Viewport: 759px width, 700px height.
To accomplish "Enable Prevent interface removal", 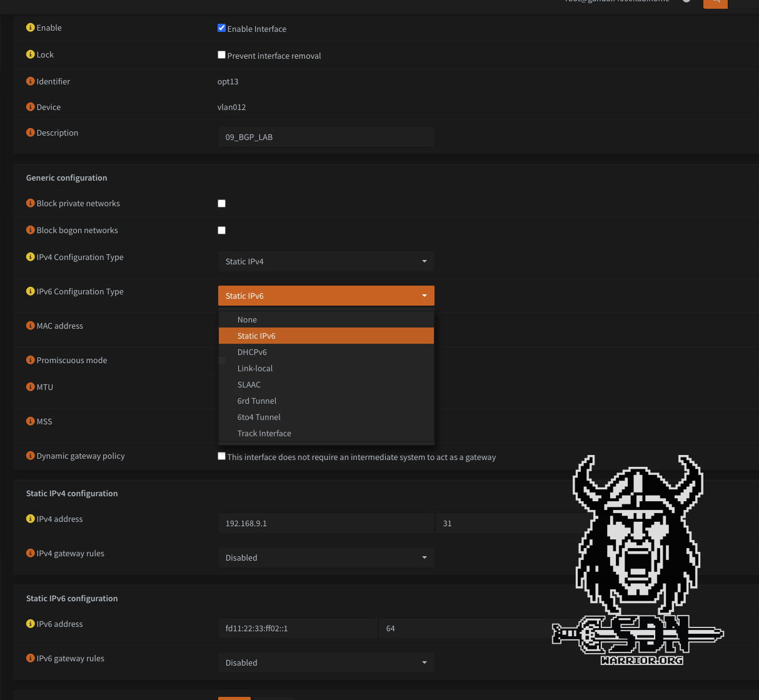I will (x=221, y=54).
